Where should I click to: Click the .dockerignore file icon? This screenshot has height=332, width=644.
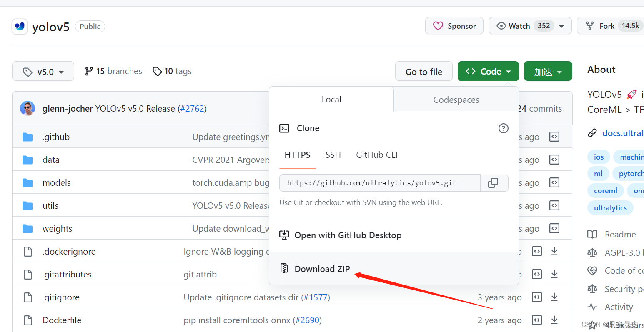pyautogui.click(x=28, y=252)
